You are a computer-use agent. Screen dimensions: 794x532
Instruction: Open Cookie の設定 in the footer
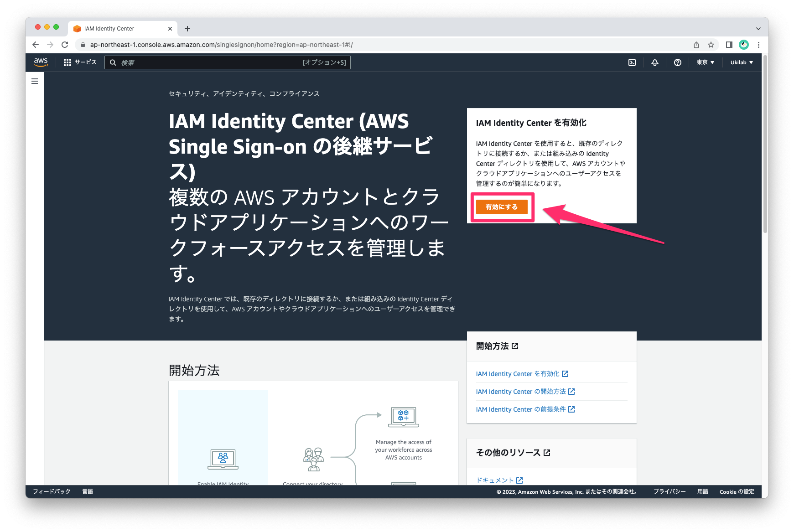(x=737, y=491)
